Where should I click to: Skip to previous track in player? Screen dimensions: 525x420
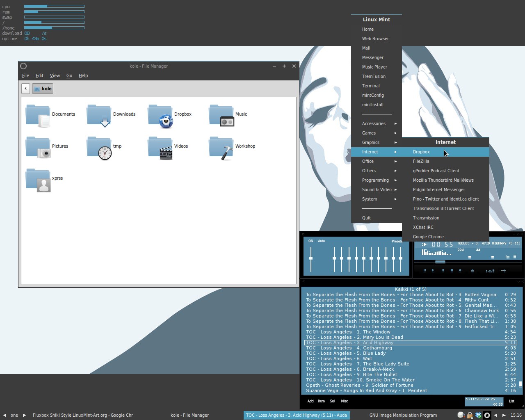425,270
